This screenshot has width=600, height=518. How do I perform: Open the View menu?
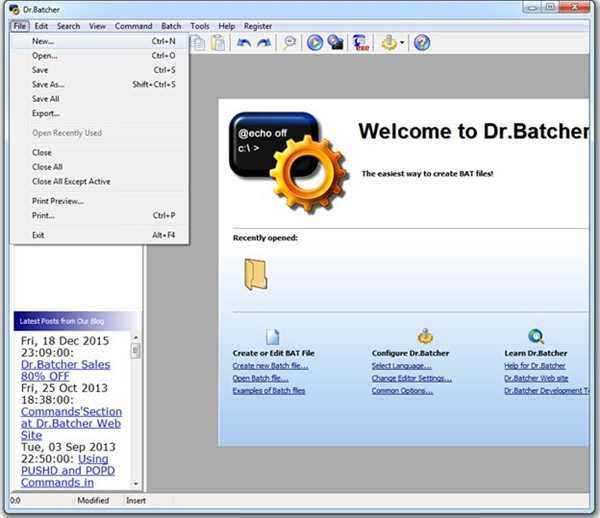point(97,26)
